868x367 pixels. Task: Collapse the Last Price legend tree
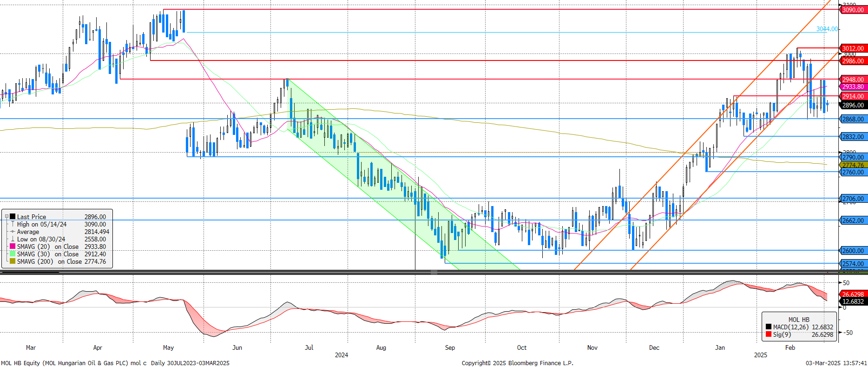[x=7, y=217]
